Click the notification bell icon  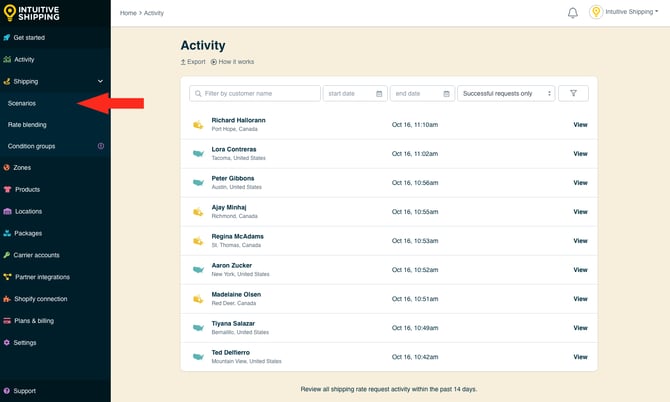(573, 13)
